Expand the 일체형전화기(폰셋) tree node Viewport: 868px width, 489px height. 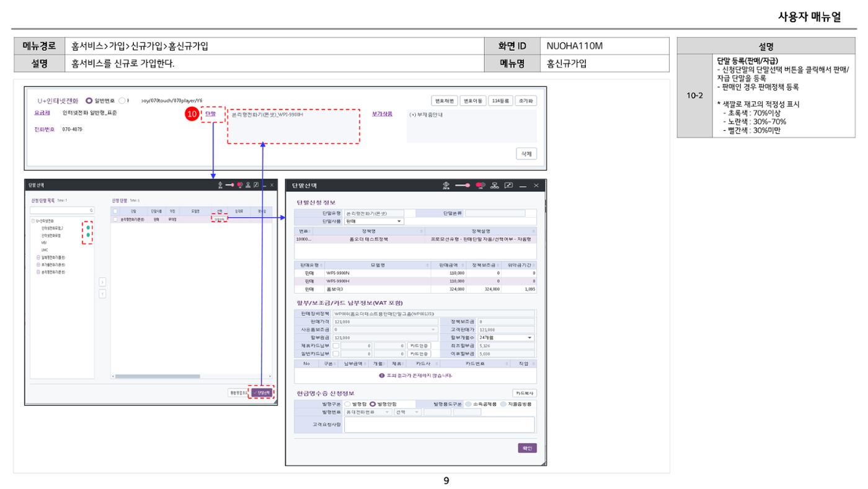[x=38, y=257]
